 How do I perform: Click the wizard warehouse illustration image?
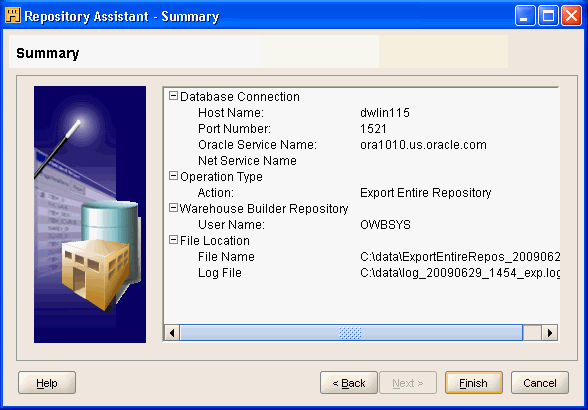click(90, 214)
